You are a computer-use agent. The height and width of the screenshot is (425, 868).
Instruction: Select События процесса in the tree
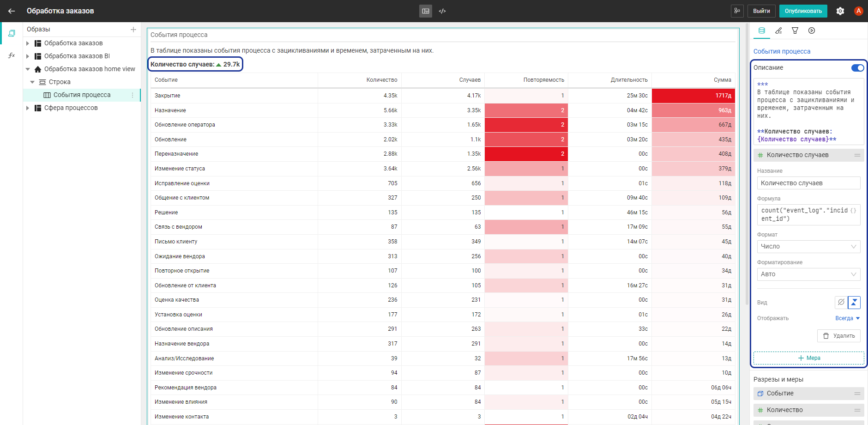(x=82, y=95)
